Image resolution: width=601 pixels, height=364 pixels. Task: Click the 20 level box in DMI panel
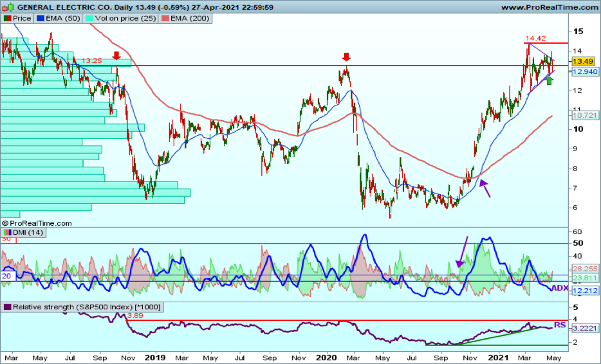coord(8,277)
